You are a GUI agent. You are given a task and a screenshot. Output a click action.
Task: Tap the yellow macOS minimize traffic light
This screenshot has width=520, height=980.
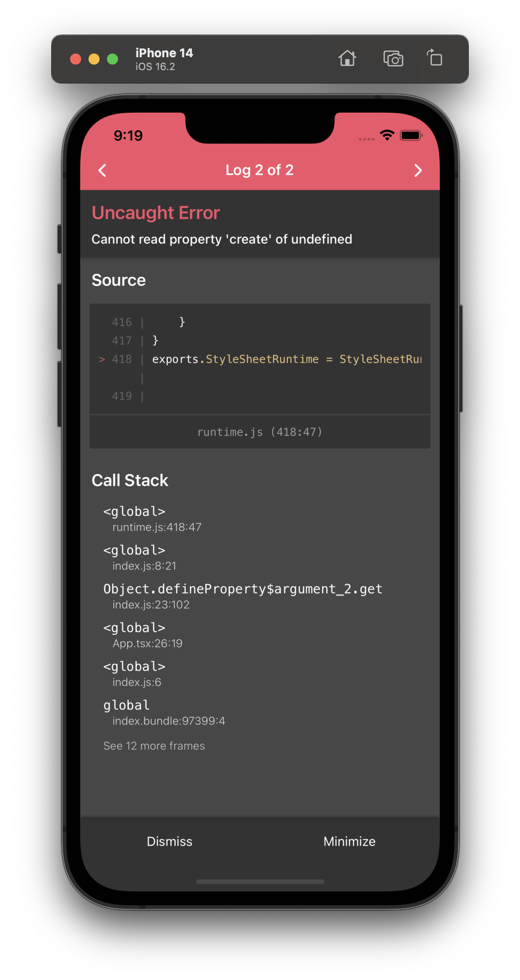[94, 59]
